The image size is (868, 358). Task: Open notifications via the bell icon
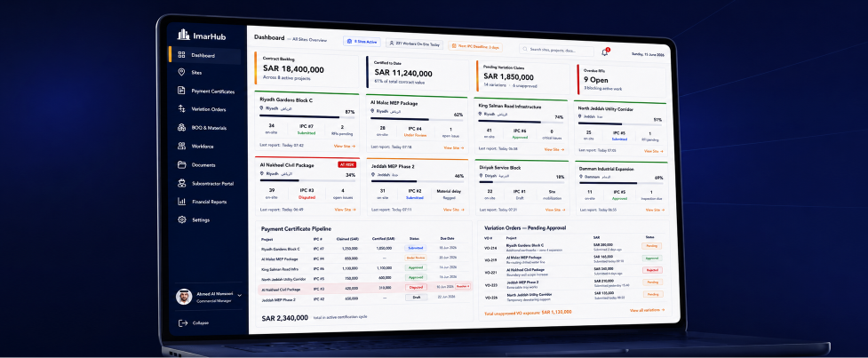tap(604, 52)
